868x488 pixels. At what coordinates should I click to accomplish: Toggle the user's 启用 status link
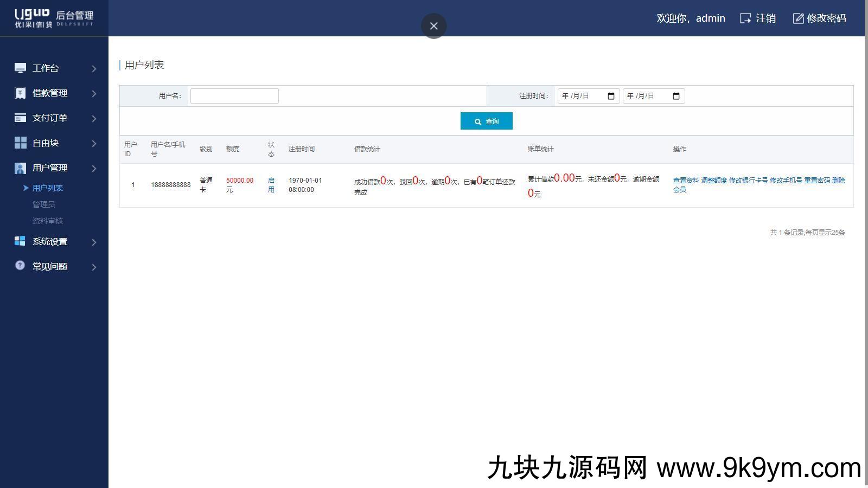271,185
